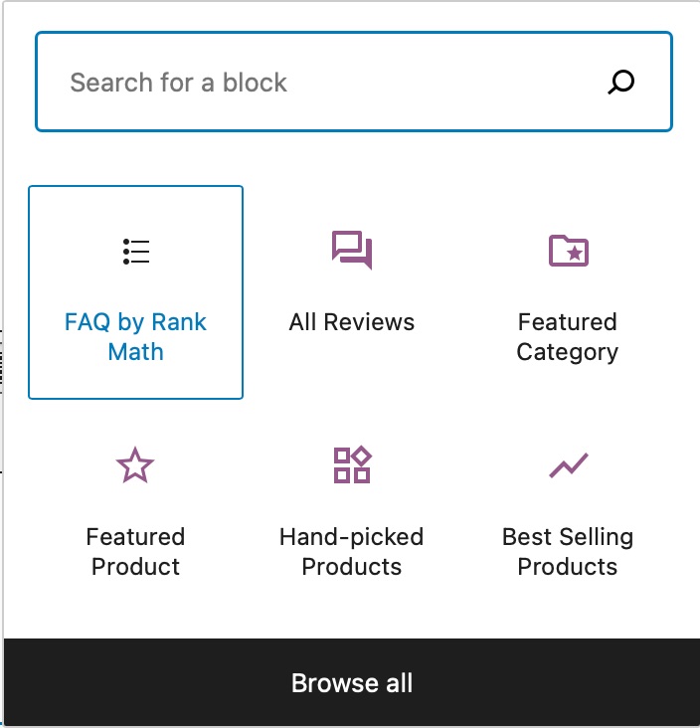Viewport: 700px width, 728px height.
Task: Insert the Best Selling Products block tile
Action: (568, 507)
